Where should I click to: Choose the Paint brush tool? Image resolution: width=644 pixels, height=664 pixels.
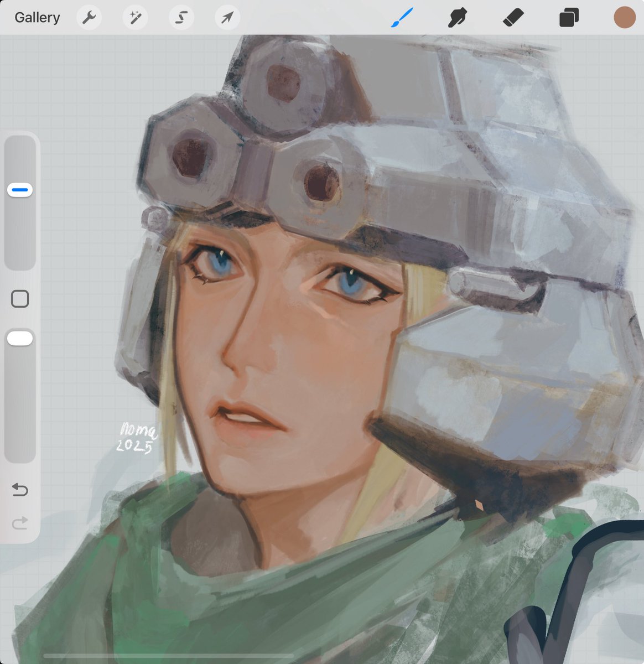(402, 17)
